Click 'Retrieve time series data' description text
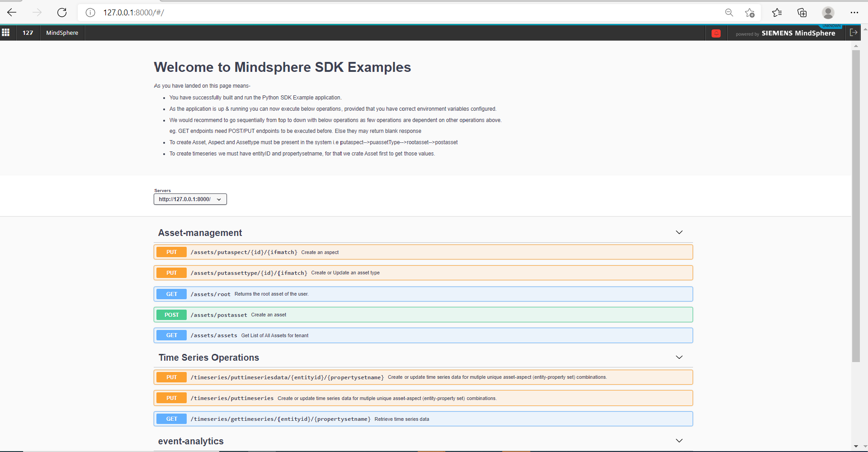This screenshot has height=452, width=868. (402, 419)
